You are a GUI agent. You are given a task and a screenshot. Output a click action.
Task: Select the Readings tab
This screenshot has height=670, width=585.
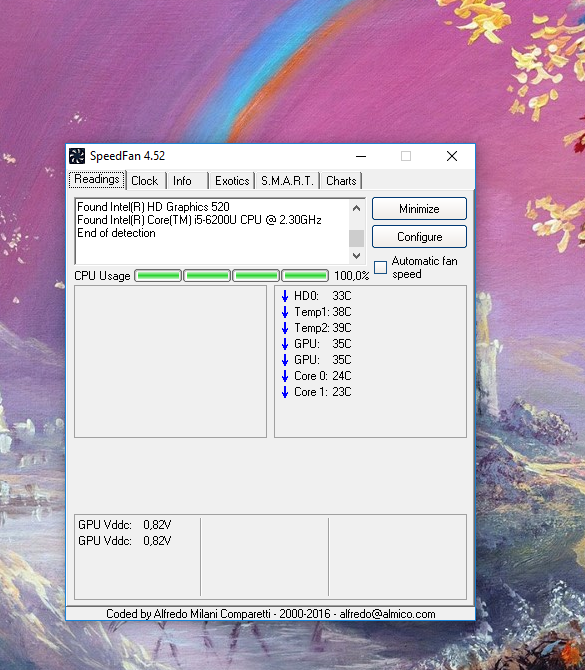tap(97, 179)
